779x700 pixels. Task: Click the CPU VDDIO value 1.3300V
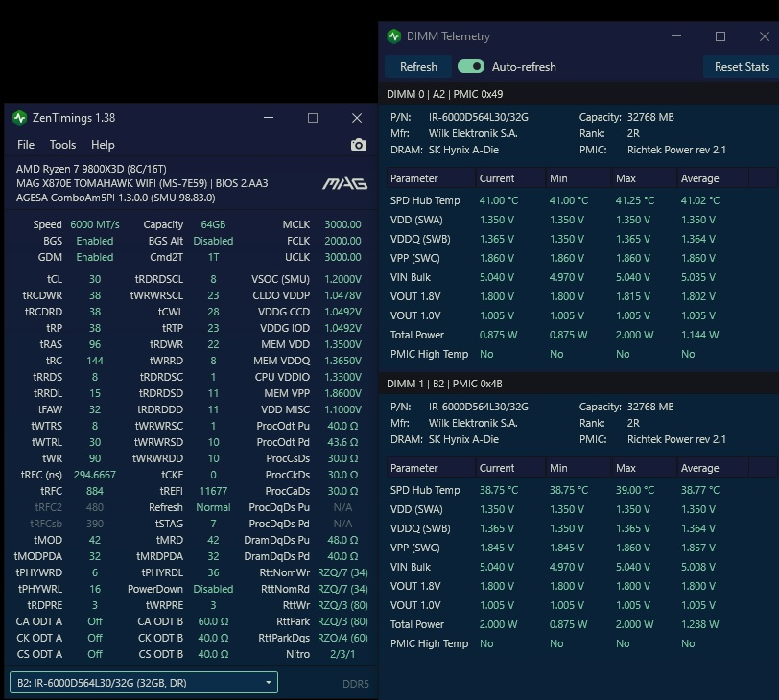click(x=342, y=377)
